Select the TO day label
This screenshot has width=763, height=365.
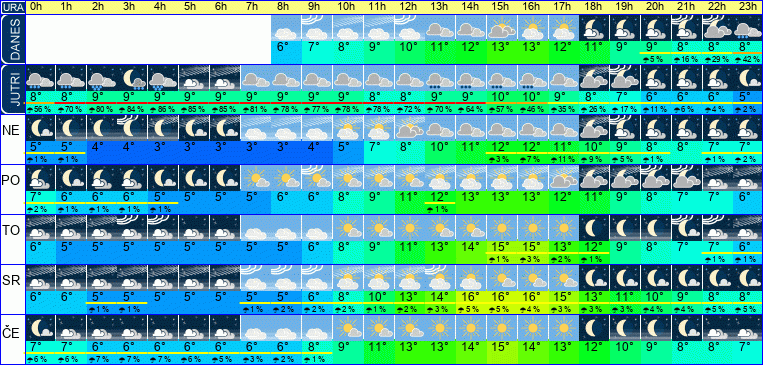click(10, 231)
